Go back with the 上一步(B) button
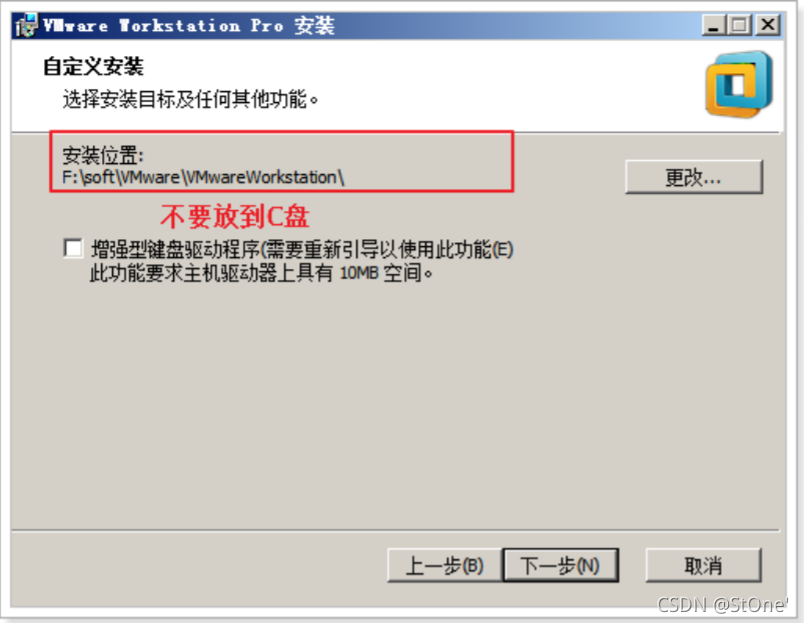804x623 pixels. [445, 566]
